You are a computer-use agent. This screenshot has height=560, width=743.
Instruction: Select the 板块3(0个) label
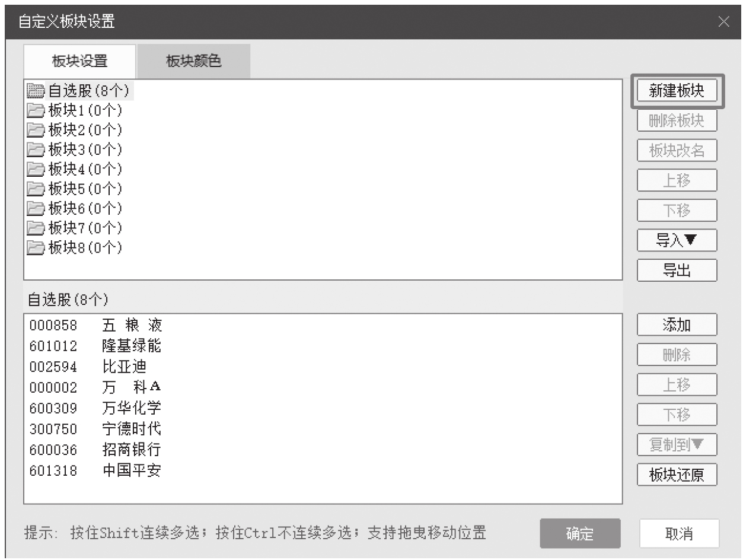click(85, 149)
